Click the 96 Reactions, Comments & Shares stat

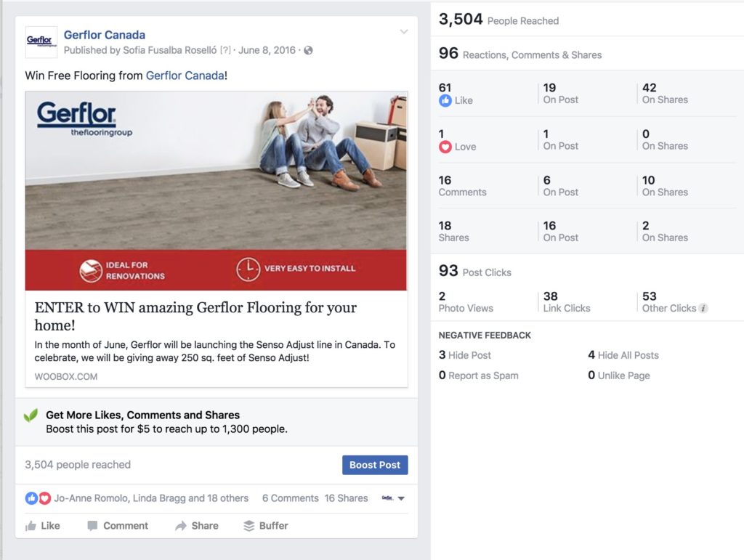coord(520,54)
